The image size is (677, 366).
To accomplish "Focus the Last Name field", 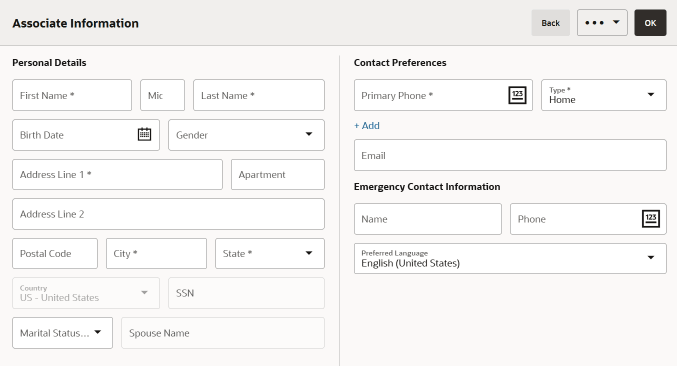I will [x=259, y=95].
